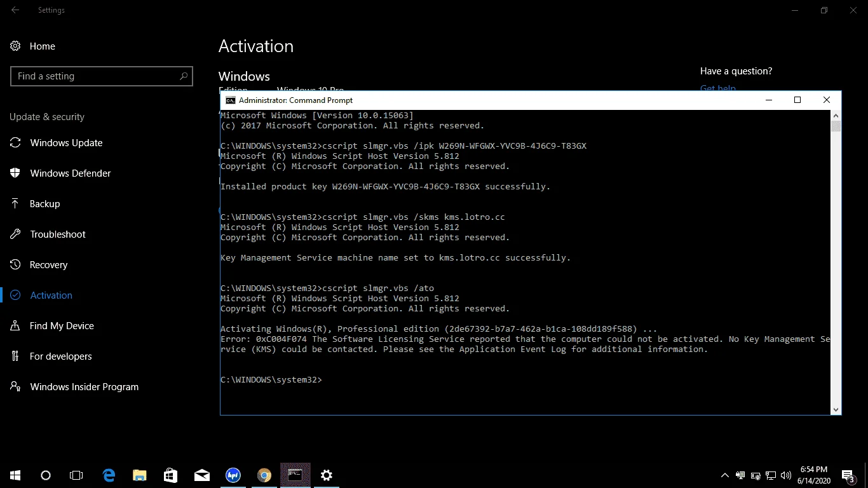Click the 'cscript slmgr.vbs /ipk' command line
Screen dimensions: 868x488
point(403,146)
